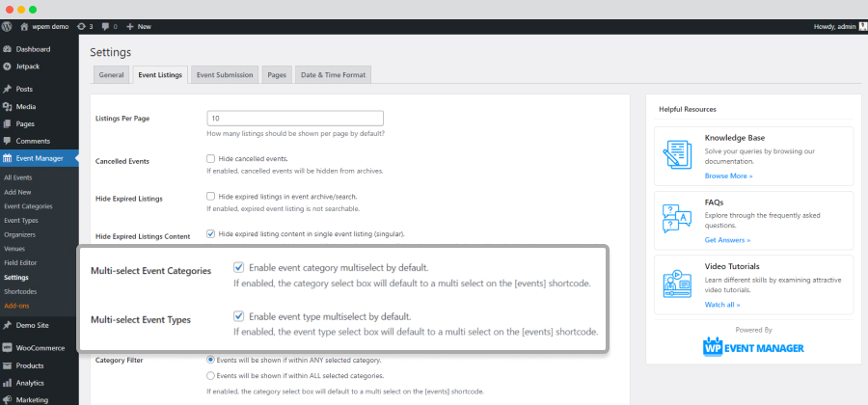This screenshot has width=868, height=405.
Task: Click the Event Manager calendar icon
Action: [7, 159]
